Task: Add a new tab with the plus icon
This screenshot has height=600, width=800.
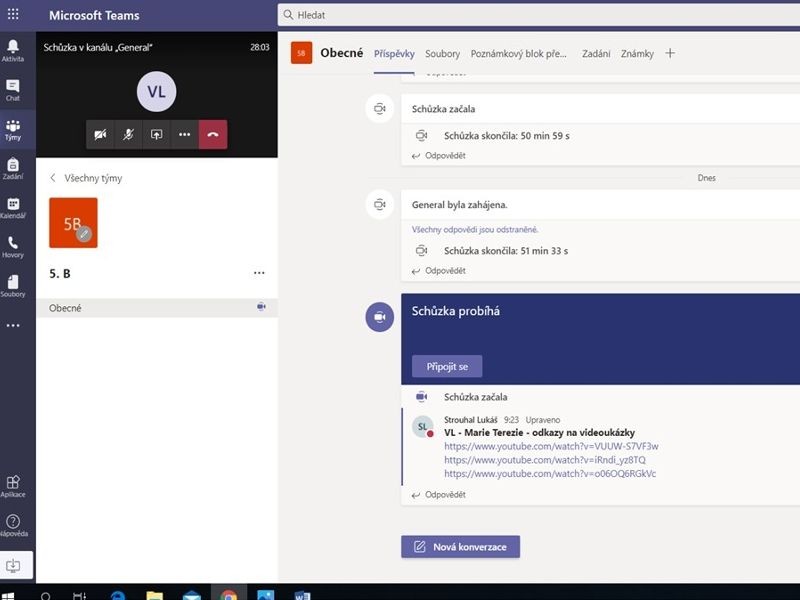Action: coord(670,53)
